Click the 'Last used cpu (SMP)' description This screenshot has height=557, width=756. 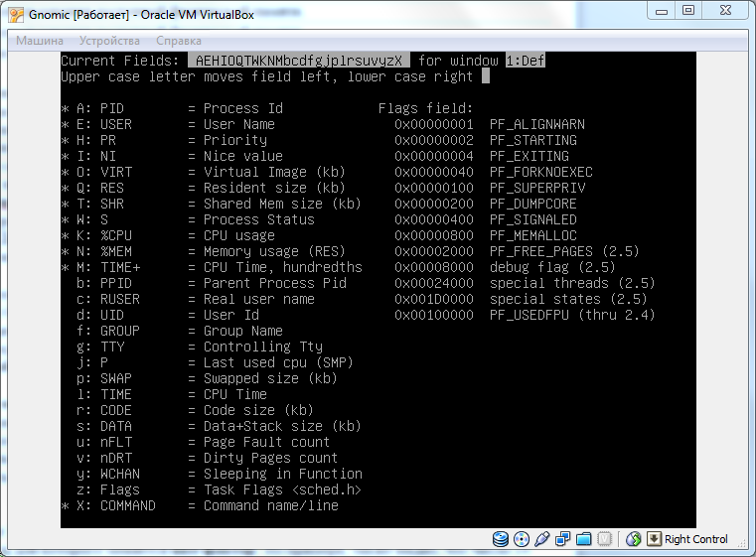[278, 362]
